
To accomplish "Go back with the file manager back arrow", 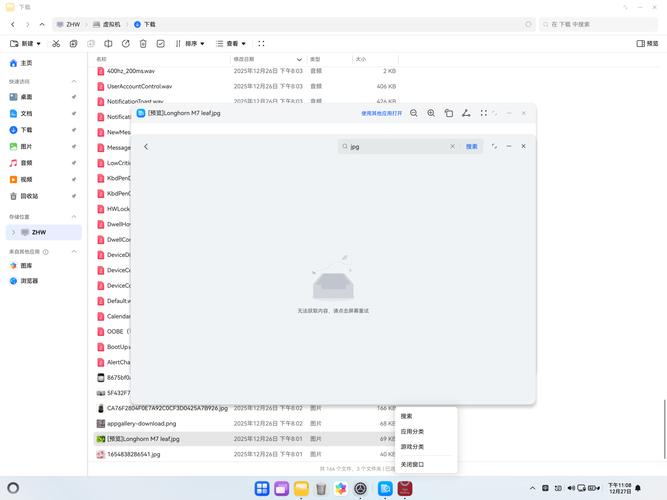I will coord(13,24).
